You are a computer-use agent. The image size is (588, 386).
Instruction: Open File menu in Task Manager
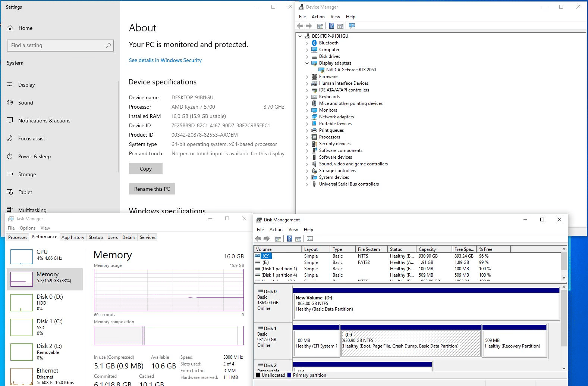(x=11, y=228)
